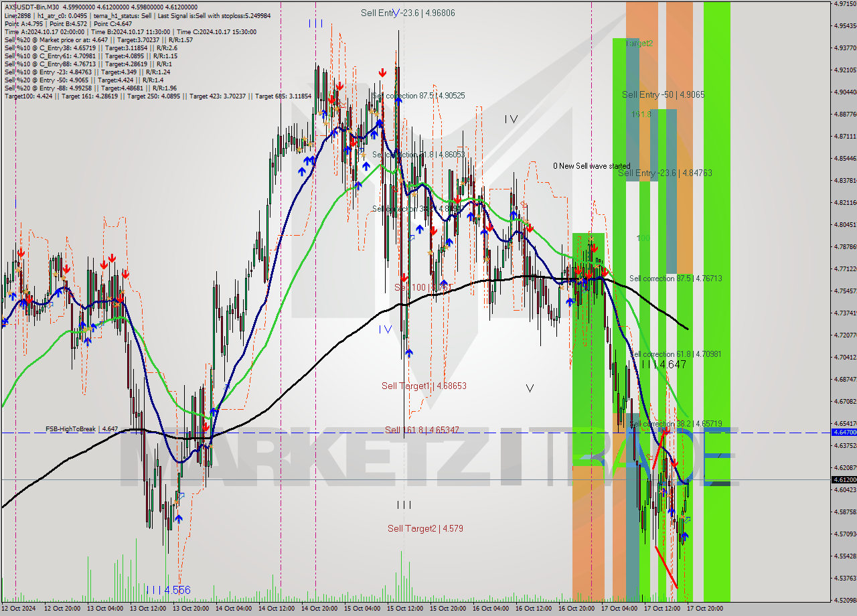
Task: Click the 'Sell %10 @ C_Entry61: 4.70981' line
Action: (90, 56)
